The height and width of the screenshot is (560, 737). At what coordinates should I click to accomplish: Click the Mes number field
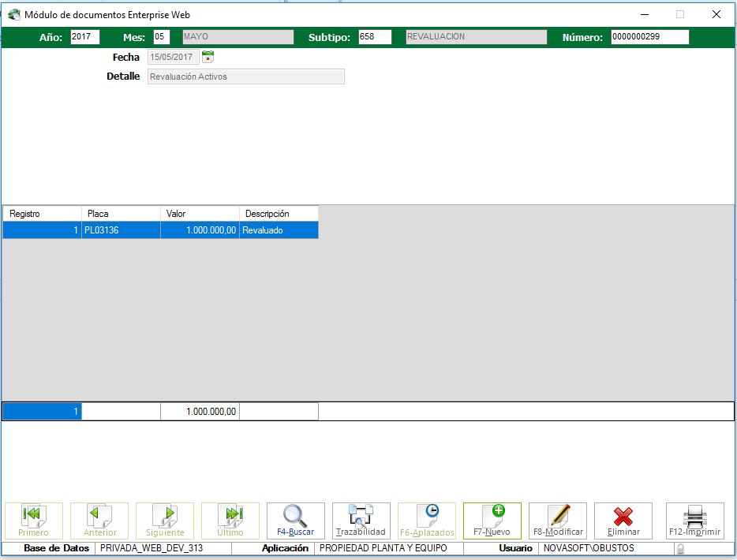[x=162, y=36]
